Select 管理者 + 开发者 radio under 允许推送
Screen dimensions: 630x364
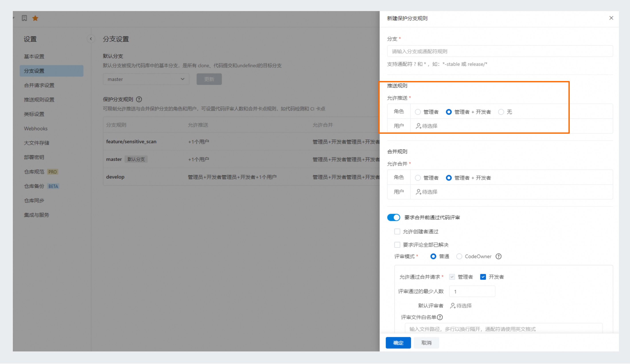[449, 112]
